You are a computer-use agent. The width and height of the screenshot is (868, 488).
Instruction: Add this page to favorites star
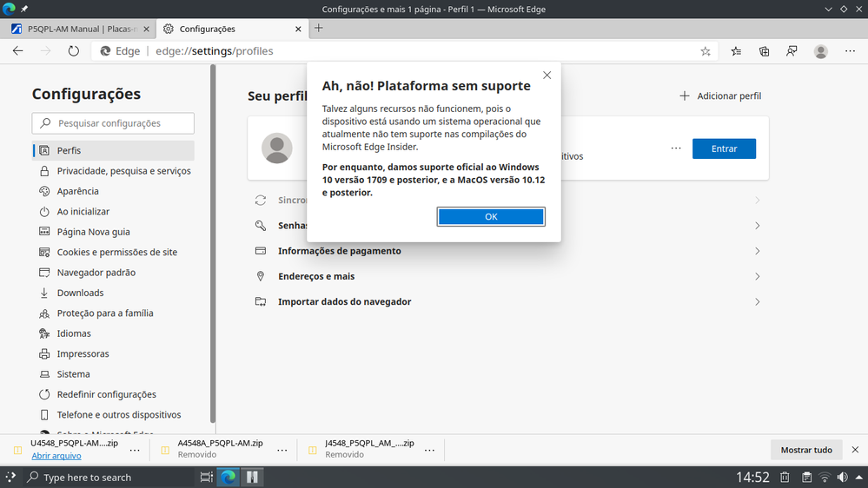click(x=706, y=51)
